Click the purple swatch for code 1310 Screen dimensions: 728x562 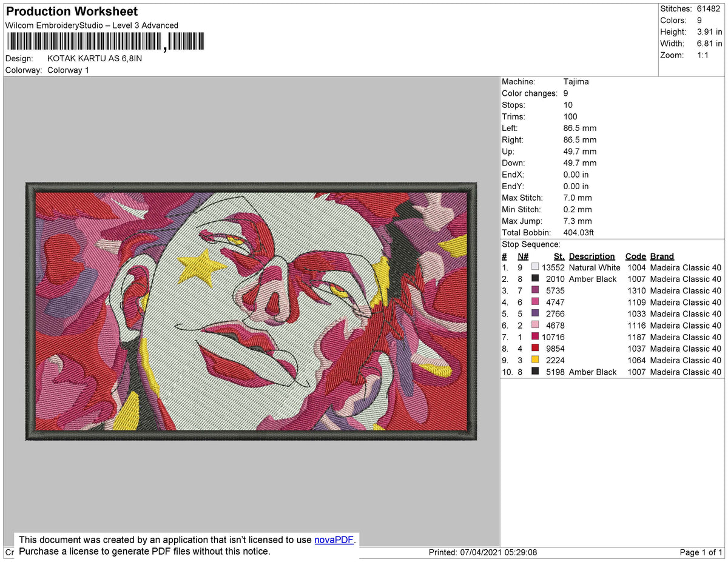pyautogui.click(x=536, y=290)
